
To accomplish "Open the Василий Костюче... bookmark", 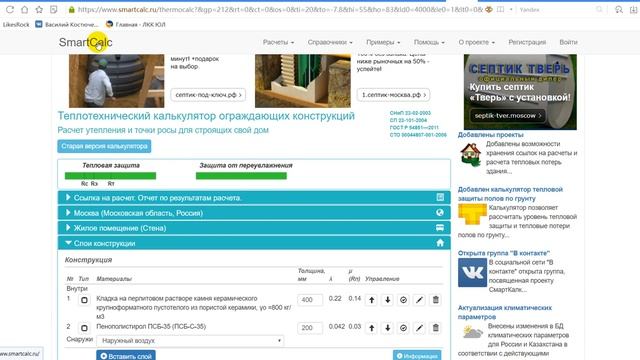I will [67, 24].
